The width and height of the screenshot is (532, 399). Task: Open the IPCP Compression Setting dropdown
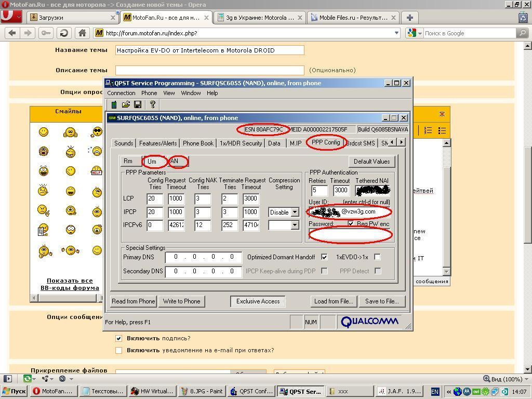pyautogui.click(x=295, y=212)
